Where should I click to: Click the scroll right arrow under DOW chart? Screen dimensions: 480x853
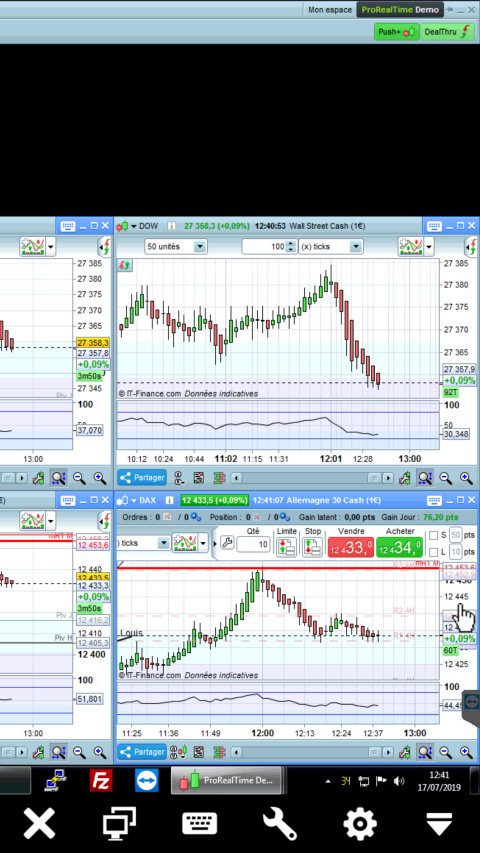click(x=387, y=478)
